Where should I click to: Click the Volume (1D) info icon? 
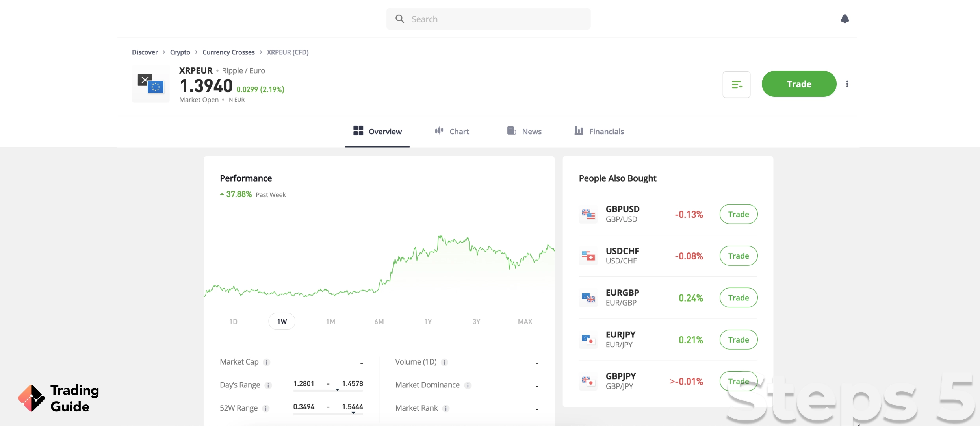click(444, 362)
